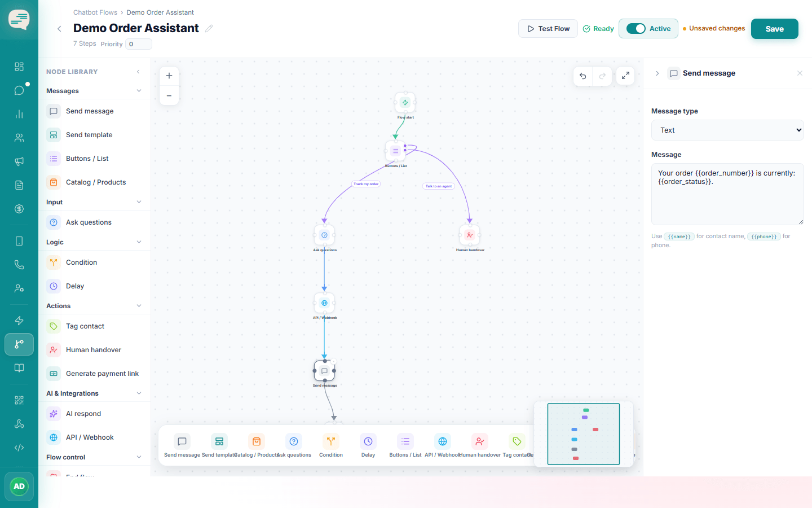812x508 pixels.
Task: Open the developer code icon in sidebar
Action: [19, 448]
